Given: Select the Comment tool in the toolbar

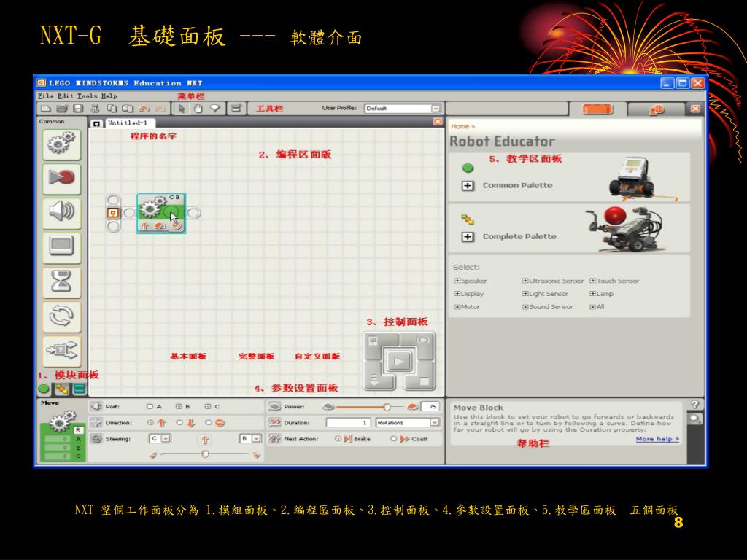Looking at the screenshot, I should coord(215,109).
